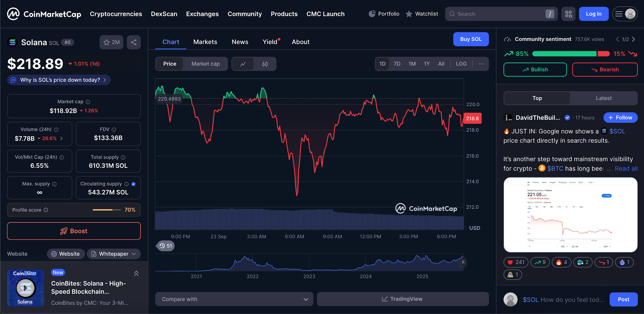644x314 pixels.
Task: Open the Compare with dropdown
Action: [234, 299]
